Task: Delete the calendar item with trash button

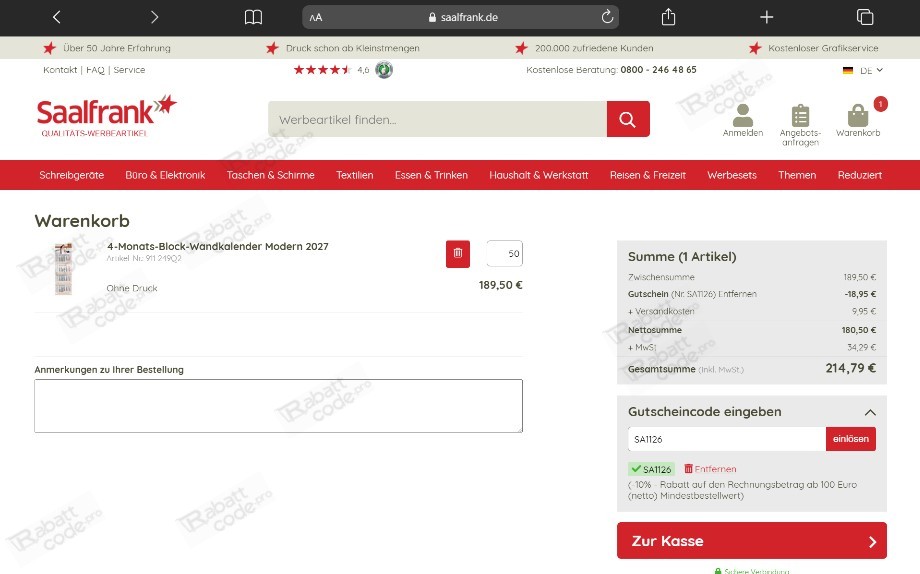Action: click(x=458, y=254)
